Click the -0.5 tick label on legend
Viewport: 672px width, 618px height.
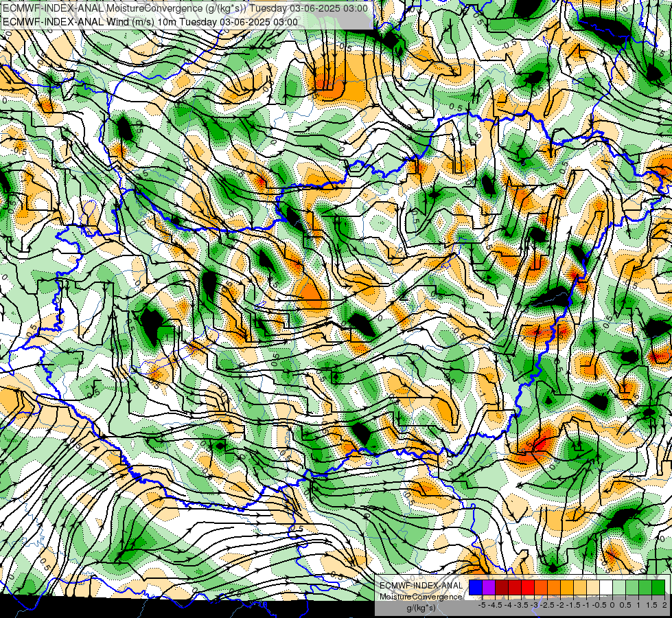(x=599, y=605)
